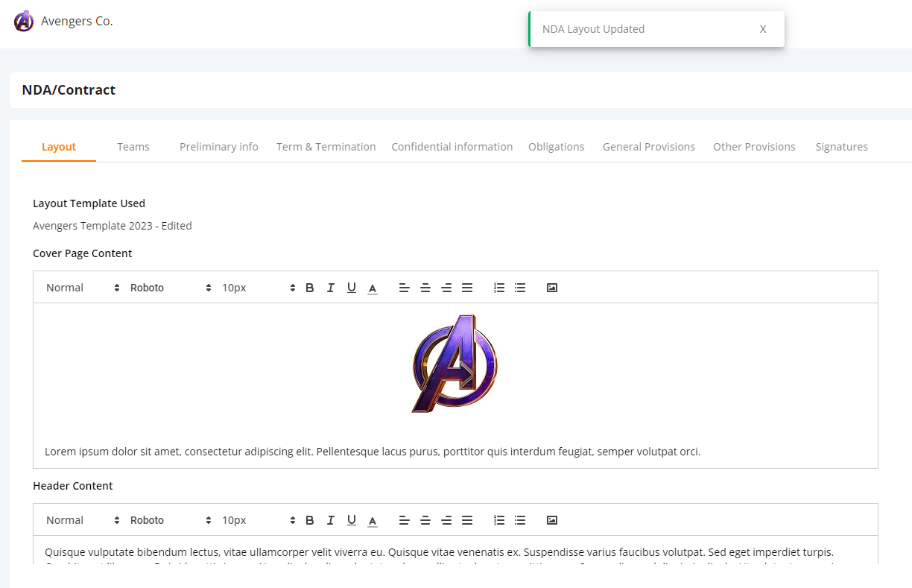Open Normal style dropdown in Header Content toolbar

[x=83, y=520]
